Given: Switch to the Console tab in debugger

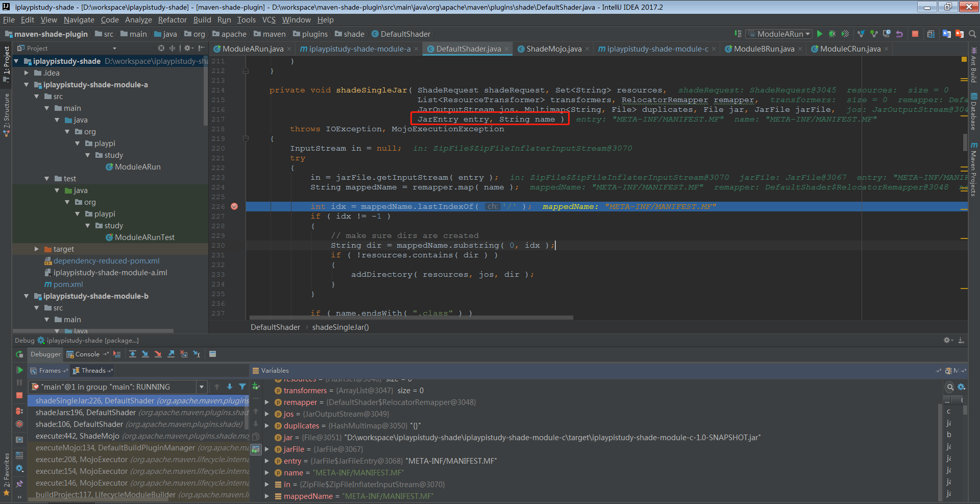Looking at the screenshot, I should (x=87, y=354).
